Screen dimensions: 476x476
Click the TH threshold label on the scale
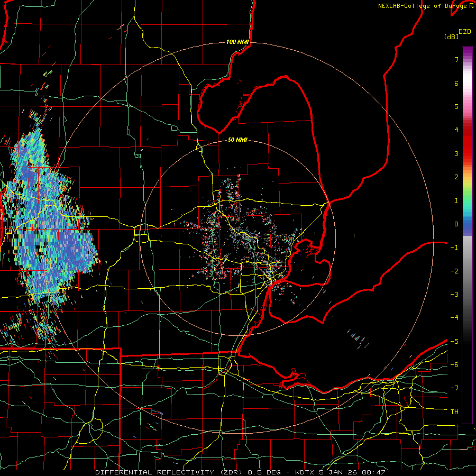pos(454,412)
